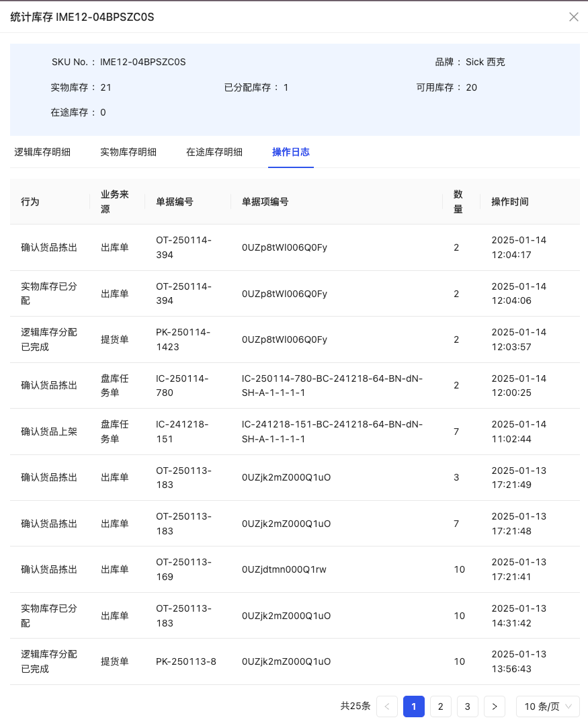Click document number IC-250114-780
This screenshot has width=588, height=728.
183,386
